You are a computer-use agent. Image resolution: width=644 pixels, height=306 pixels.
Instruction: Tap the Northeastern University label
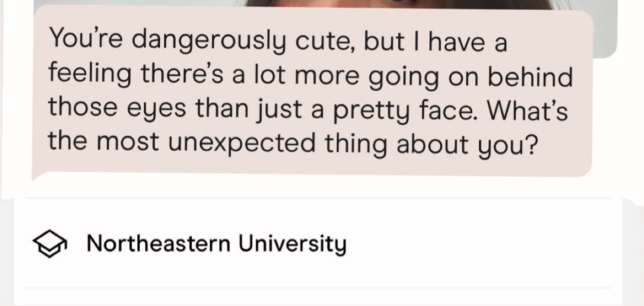pos(216,244)
